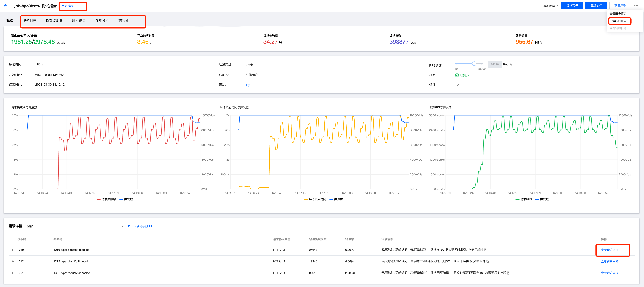Image resolution: width=644 pixels, height=287 pixels.
Task: Toggle the 请求RPS legend in the third chart
Action: [x=524, y=199]
